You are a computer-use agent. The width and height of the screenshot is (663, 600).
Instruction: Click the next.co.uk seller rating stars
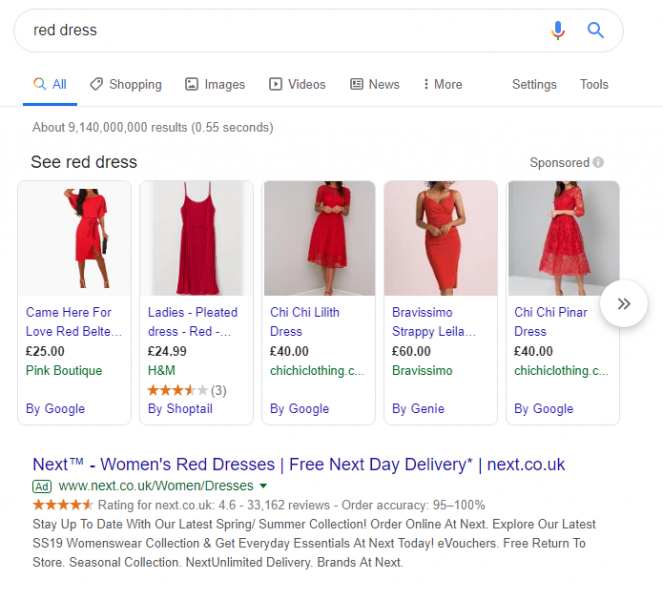[63, 504]
